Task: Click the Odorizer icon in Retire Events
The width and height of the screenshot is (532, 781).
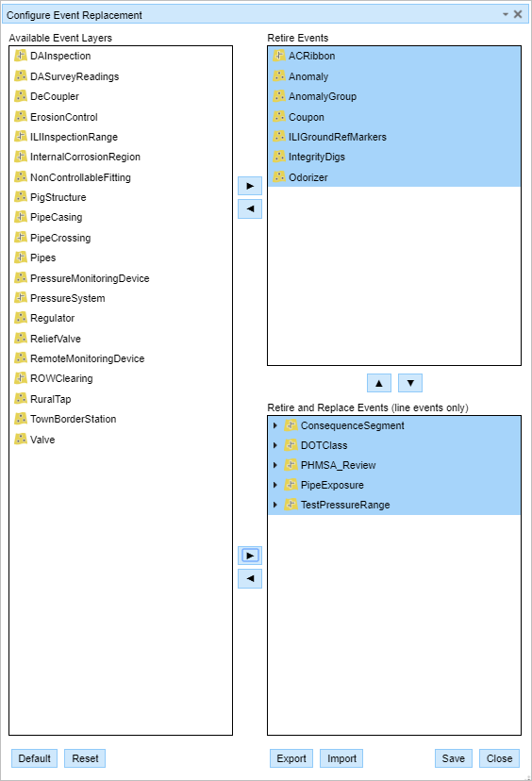Action: coord(279,176)
